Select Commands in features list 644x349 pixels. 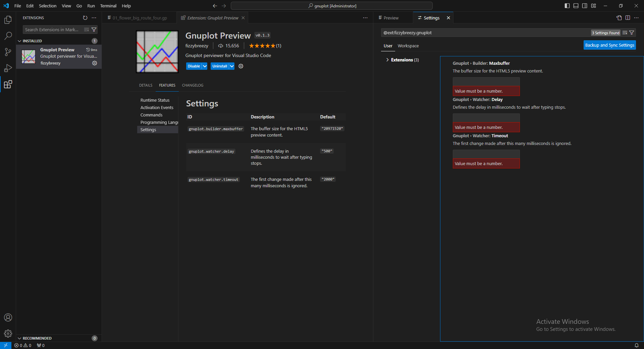click(x=151, y=115)
